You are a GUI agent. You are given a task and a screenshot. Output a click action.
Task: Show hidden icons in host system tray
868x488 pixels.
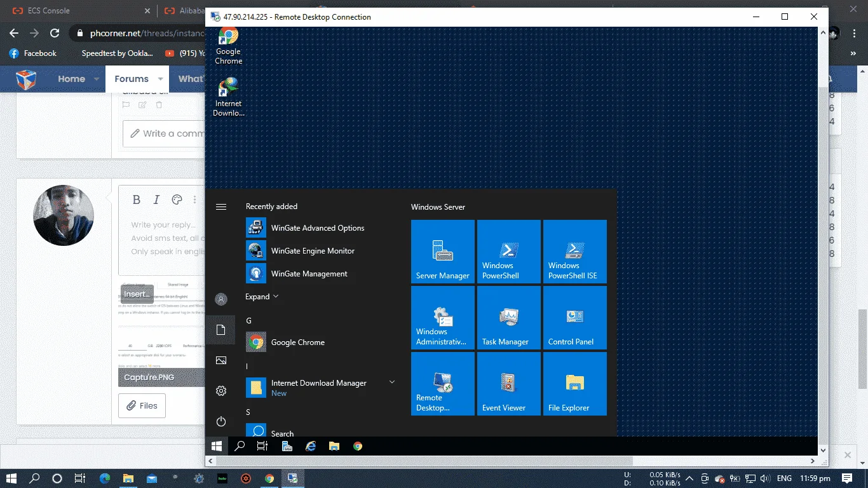click(x=689, y=478)
